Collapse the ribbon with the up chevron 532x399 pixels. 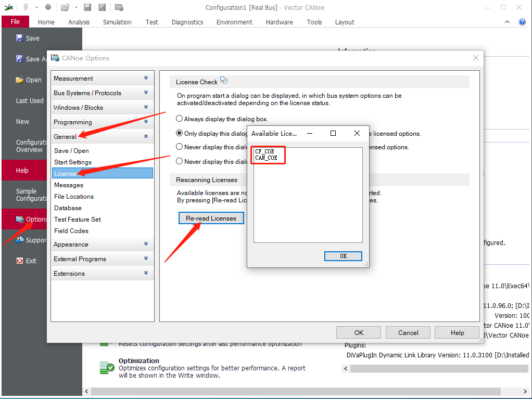point(507,22)
